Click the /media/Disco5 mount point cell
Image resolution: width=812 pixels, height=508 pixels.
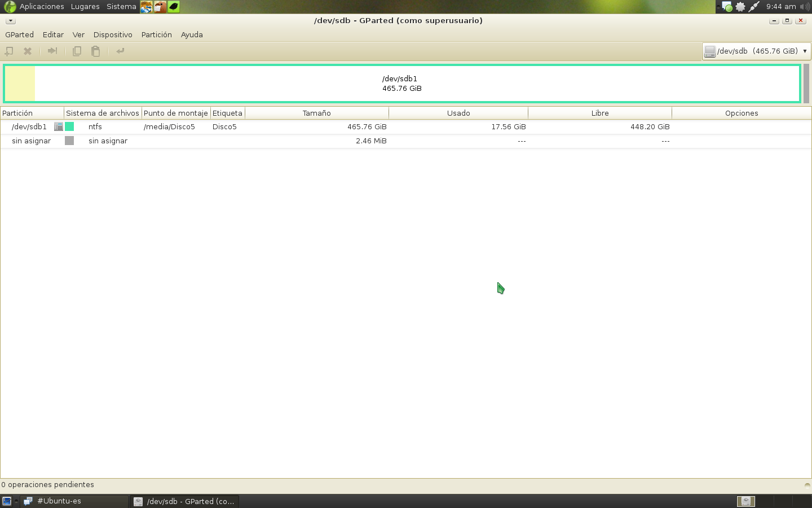(x=169, y=126)
